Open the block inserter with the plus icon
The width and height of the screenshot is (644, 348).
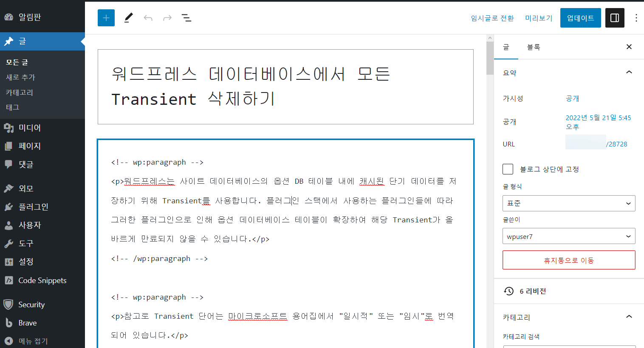coord(106,17)
